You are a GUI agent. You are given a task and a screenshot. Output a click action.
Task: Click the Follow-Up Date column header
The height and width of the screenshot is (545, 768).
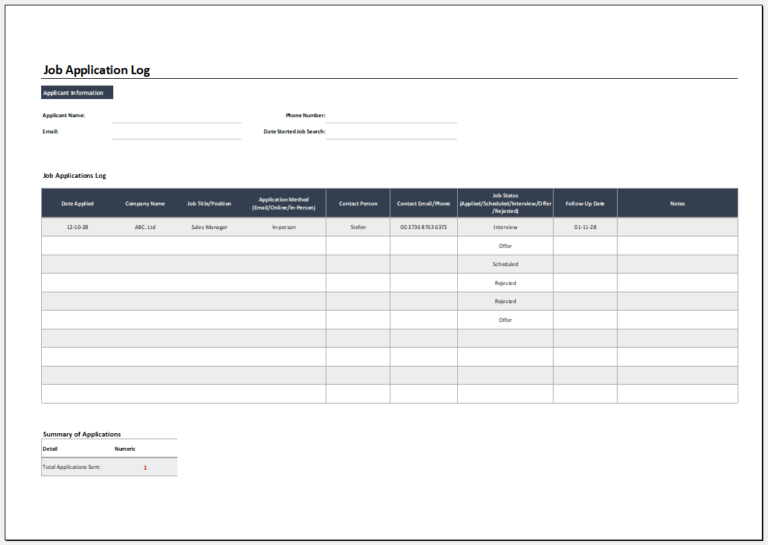[585, 204]
